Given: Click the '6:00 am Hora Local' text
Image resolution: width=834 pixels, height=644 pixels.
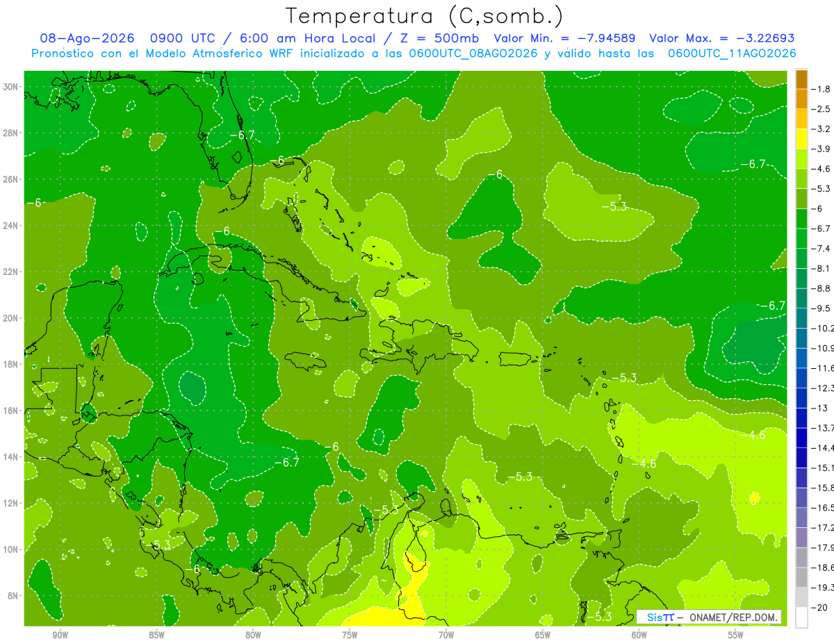Looking at the screenshot, I should 308,38.
